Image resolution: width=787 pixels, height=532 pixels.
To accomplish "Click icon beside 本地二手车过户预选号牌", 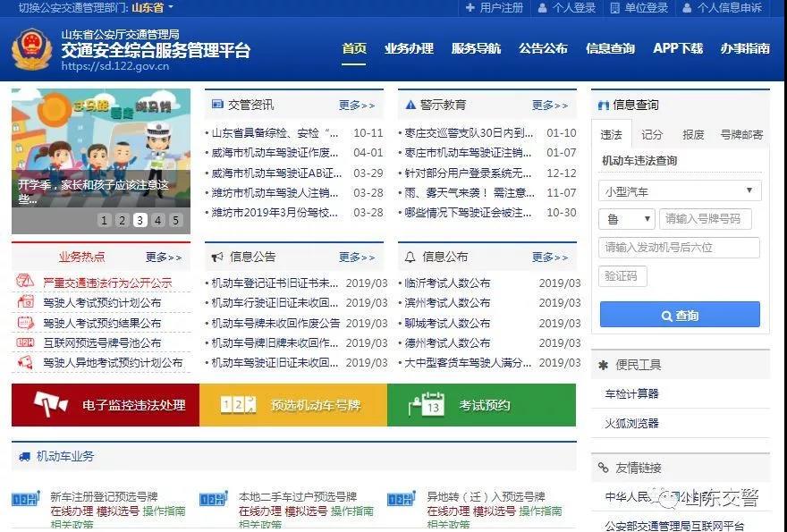I will click(214, 499).
